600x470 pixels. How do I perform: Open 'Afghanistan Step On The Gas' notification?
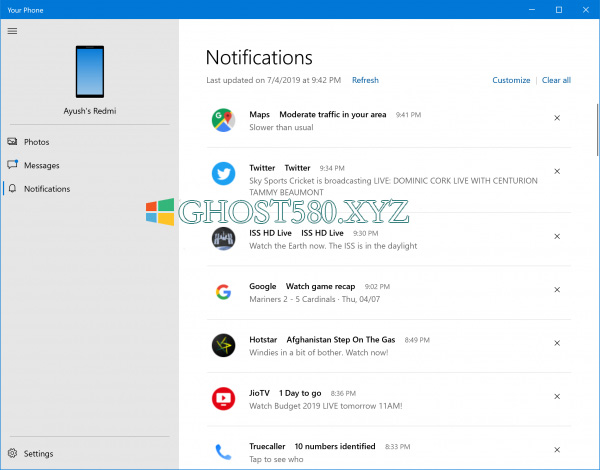[341, 339]
